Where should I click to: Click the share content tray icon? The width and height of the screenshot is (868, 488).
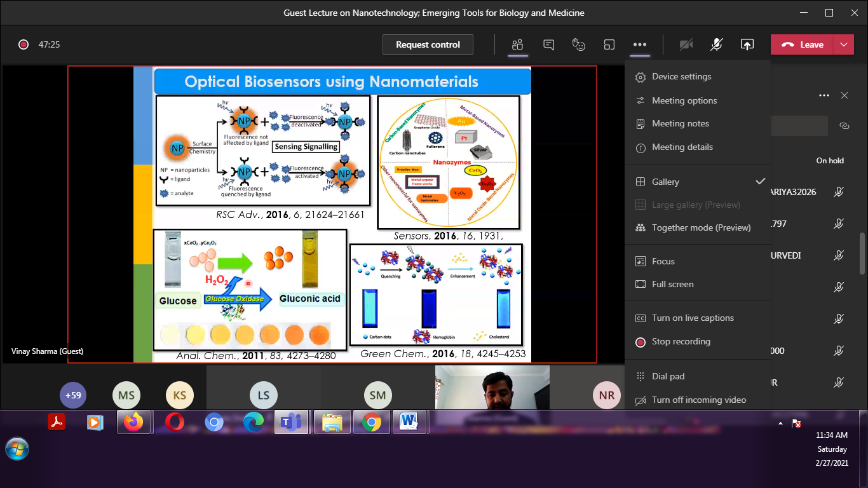point(747,44)
